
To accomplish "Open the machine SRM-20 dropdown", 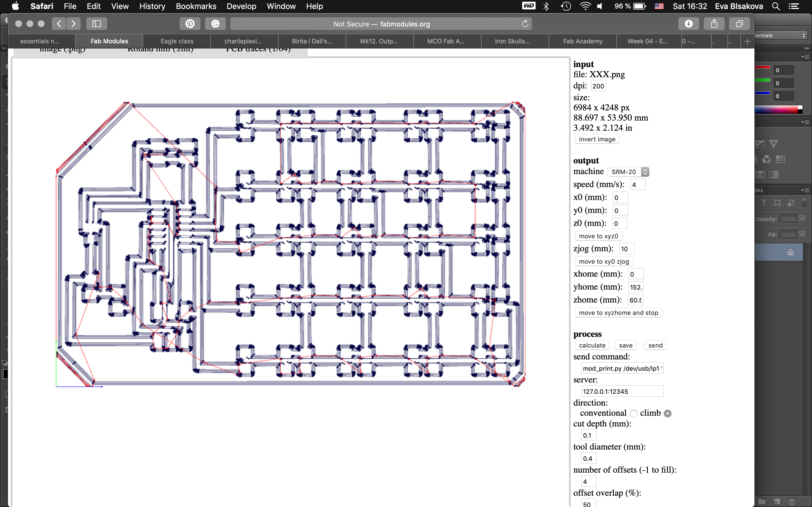I will tap(628, 172).
